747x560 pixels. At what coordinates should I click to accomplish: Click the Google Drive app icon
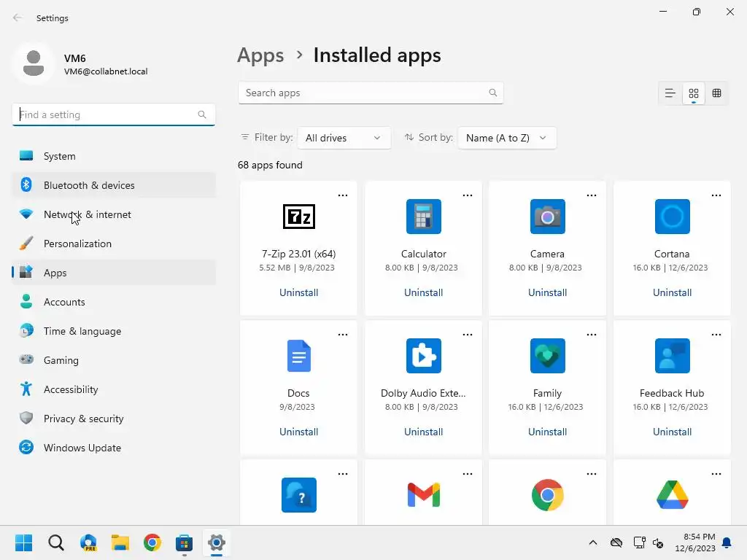click(x=672, y=495)
